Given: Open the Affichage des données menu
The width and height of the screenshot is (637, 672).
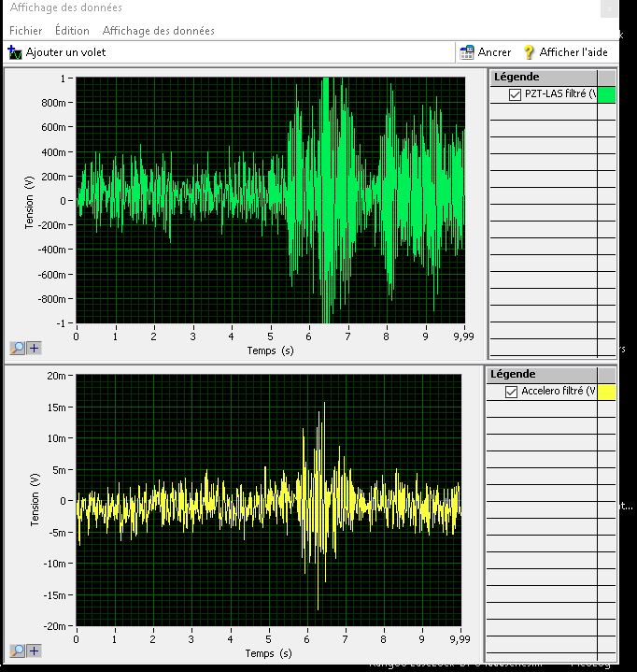Looking at the screenshot, I should pos(158,31).
